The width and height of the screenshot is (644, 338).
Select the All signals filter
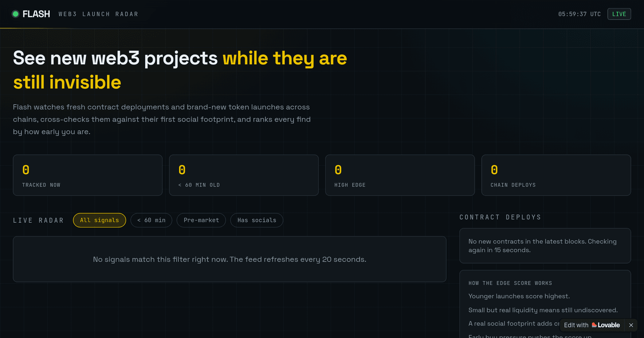100,220
